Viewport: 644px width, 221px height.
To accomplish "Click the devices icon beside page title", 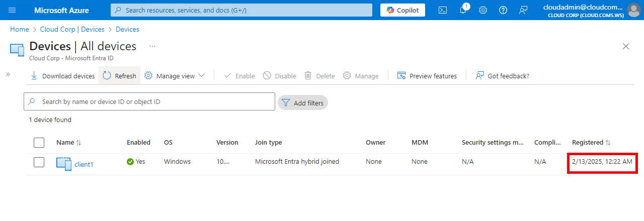I will pos(17,50).
